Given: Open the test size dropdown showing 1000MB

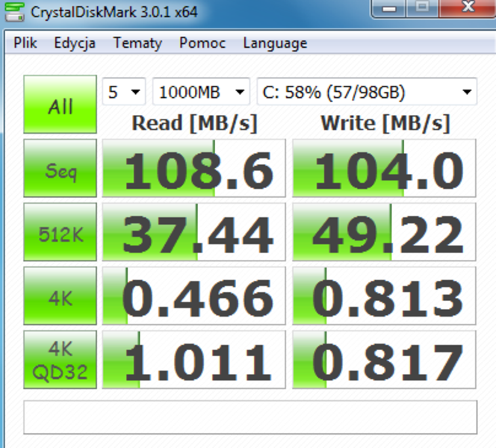Looking at the screenshot, I should pyautogui.click(x=201, y=92).
